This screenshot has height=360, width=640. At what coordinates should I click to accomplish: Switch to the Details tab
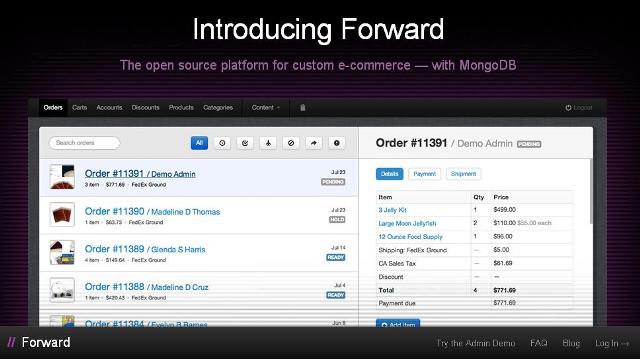point(389,174)
